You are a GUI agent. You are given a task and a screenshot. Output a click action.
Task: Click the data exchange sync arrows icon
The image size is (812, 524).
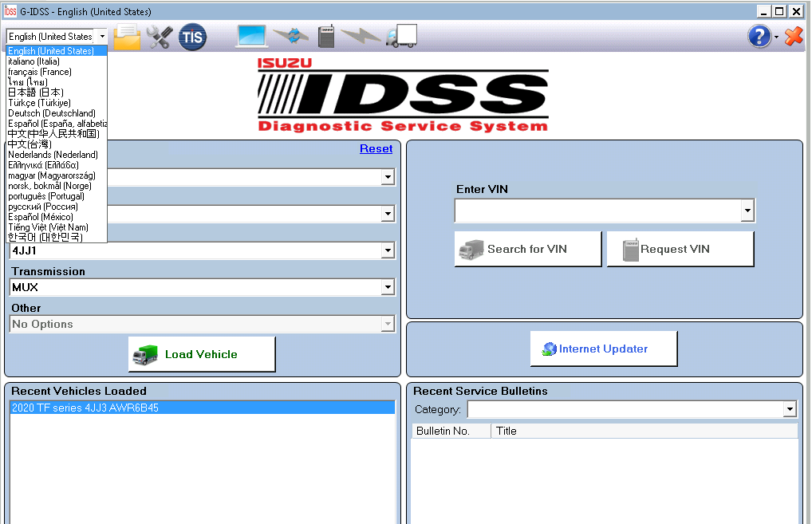[289, 36]
